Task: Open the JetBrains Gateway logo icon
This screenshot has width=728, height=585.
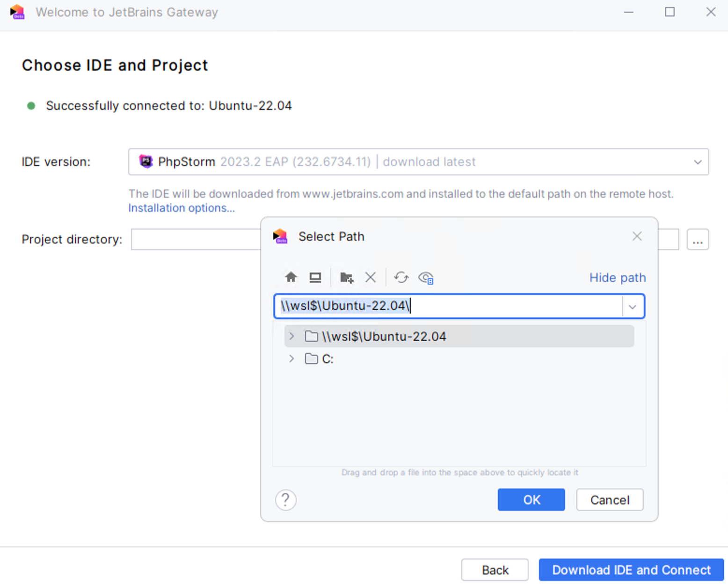Action: click(x=17, y=12)
